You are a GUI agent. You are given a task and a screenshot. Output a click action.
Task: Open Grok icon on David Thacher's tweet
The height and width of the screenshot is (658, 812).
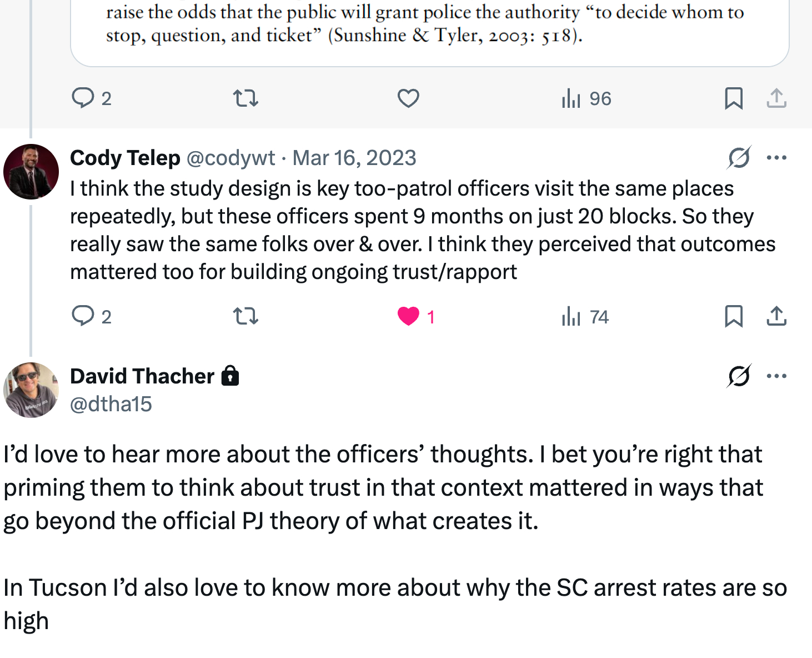[x=739, y=376]
